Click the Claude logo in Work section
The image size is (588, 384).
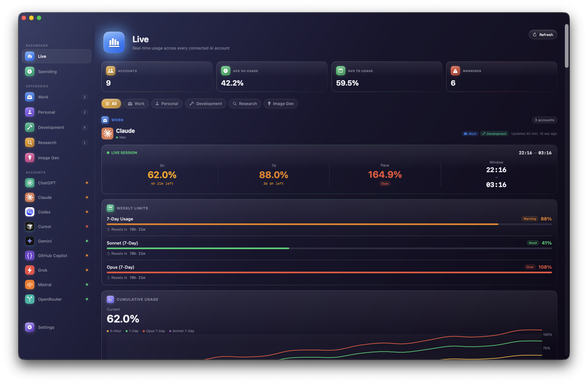click(x=107, y=134)
